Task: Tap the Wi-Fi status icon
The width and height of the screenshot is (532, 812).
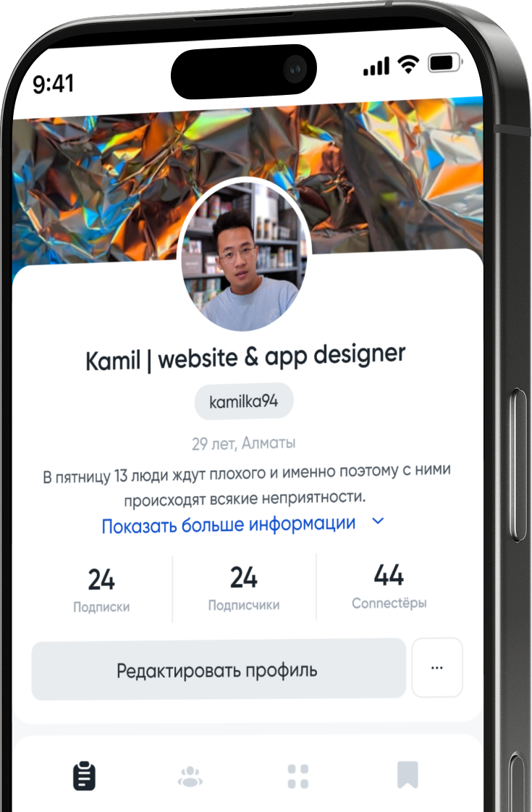Action: pos(408,64)
